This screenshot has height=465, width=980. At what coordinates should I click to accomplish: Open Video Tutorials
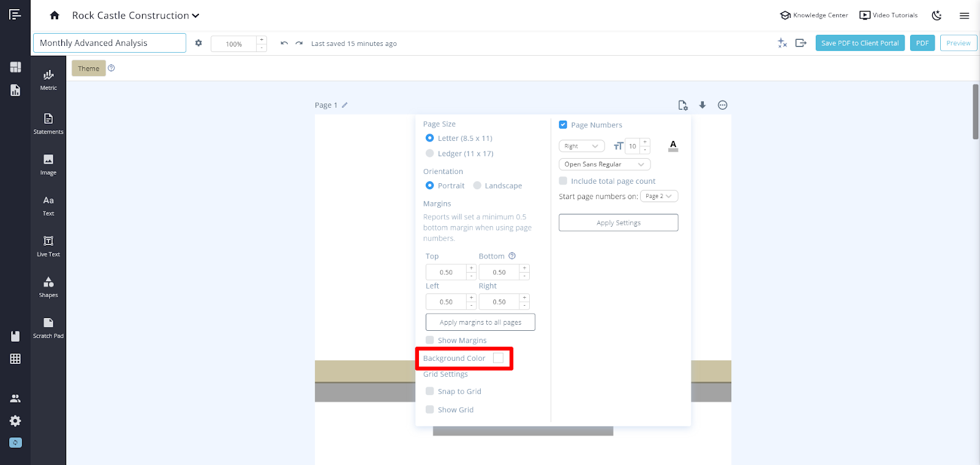pos(889,15)
